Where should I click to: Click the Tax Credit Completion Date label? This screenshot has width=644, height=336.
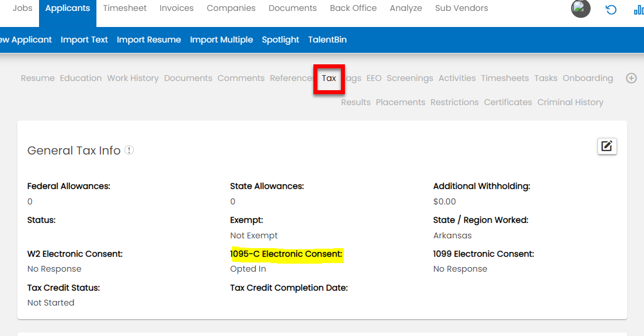[289, 288]
